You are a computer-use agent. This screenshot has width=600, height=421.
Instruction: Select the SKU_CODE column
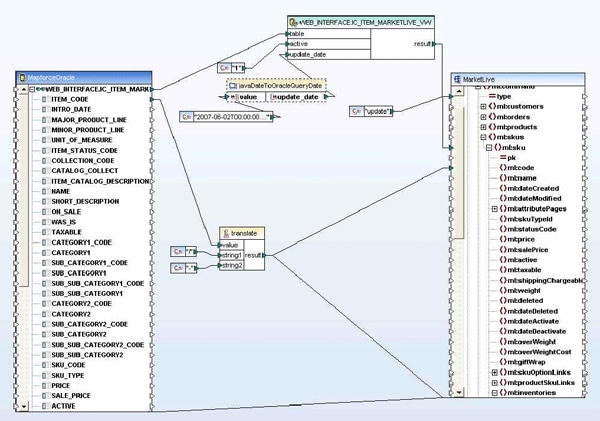click(x=68, y=365)
